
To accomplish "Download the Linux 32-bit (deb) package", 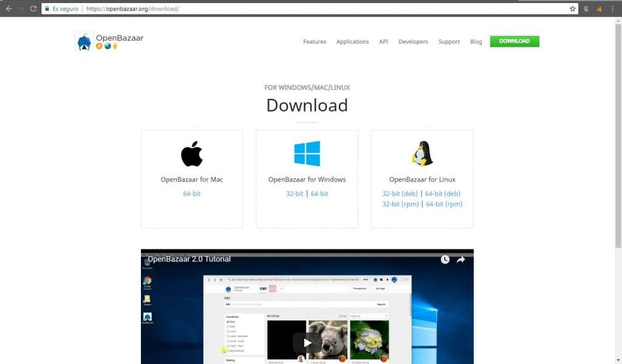I will (400, 194).
